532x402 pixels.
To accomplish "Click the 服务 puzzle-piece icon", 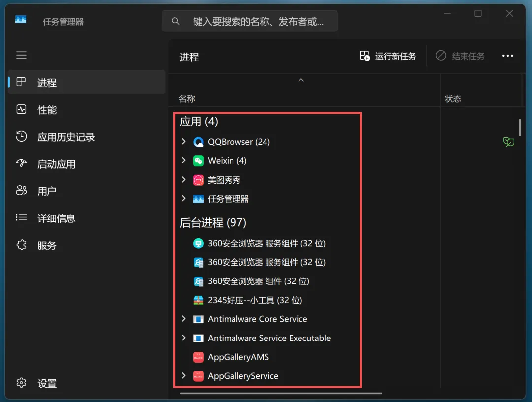I will [21, 245].
